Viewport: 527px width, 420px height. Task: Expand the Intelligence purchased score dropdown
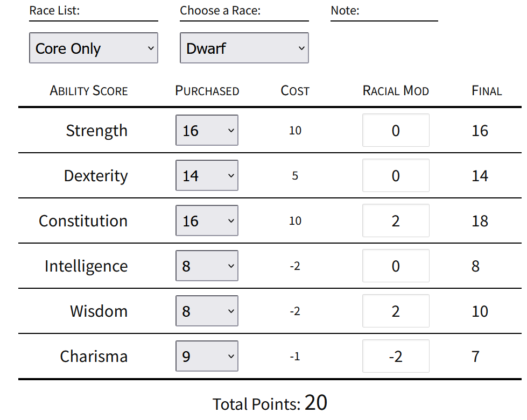click(207, 266)
